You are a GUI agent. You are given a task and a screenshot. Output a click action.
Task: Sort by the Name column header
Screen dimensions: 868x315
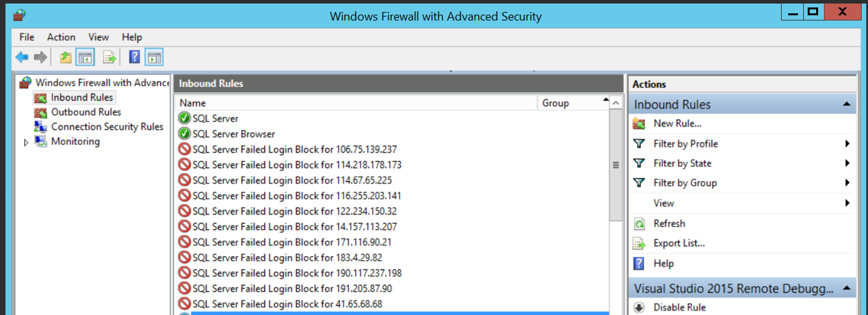pos(356,103)
